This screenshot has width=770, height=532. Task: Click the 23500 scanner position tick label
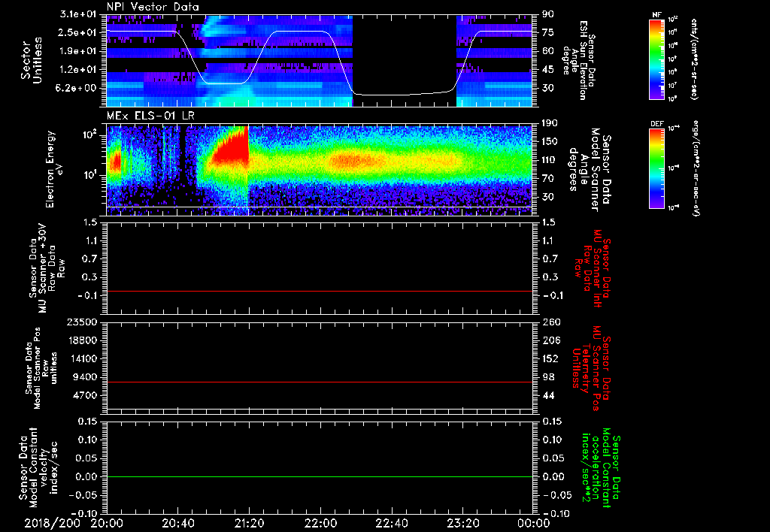tap(83, 322)
